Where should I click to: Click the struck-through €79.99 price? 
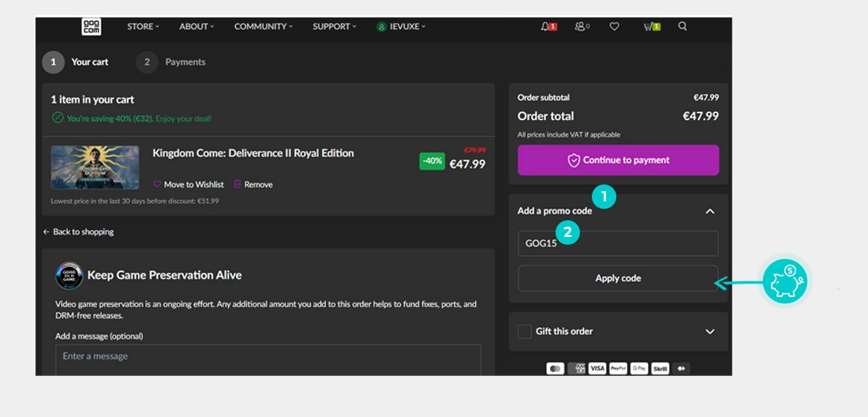point(474,149)
